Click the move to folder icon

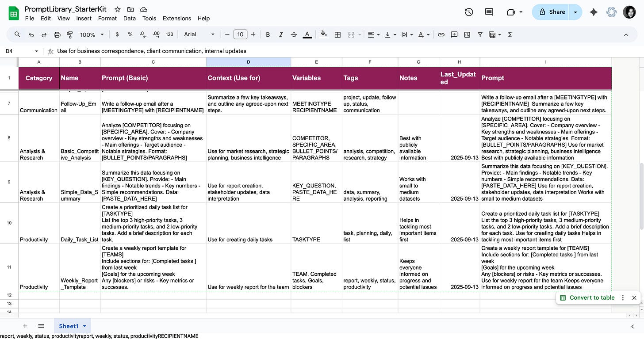[x=130, y=9]
